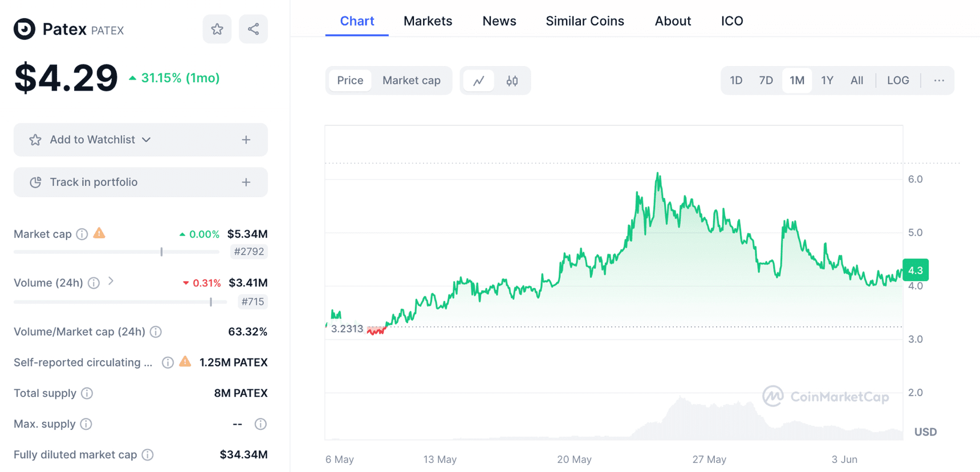Switch to candlestick chart icon
Screen dimensions: 980x472
click(512, 80)
